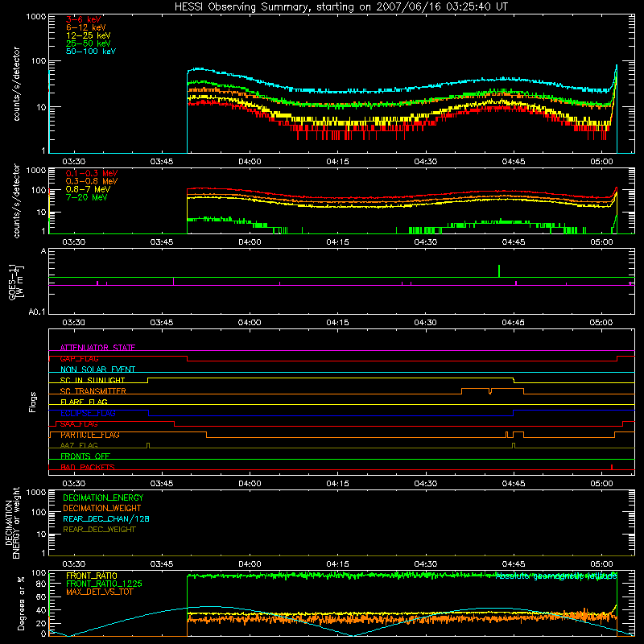Click the magenta GOES spike near 03:47
The height and width of the screenshot is (644, 644).
(x=173, y=281)
